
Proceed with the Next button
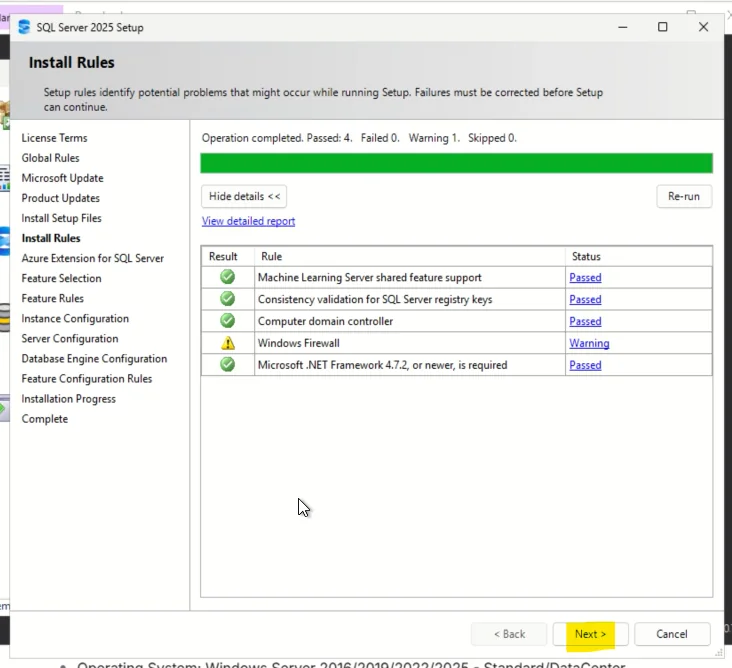coord(591,634)
